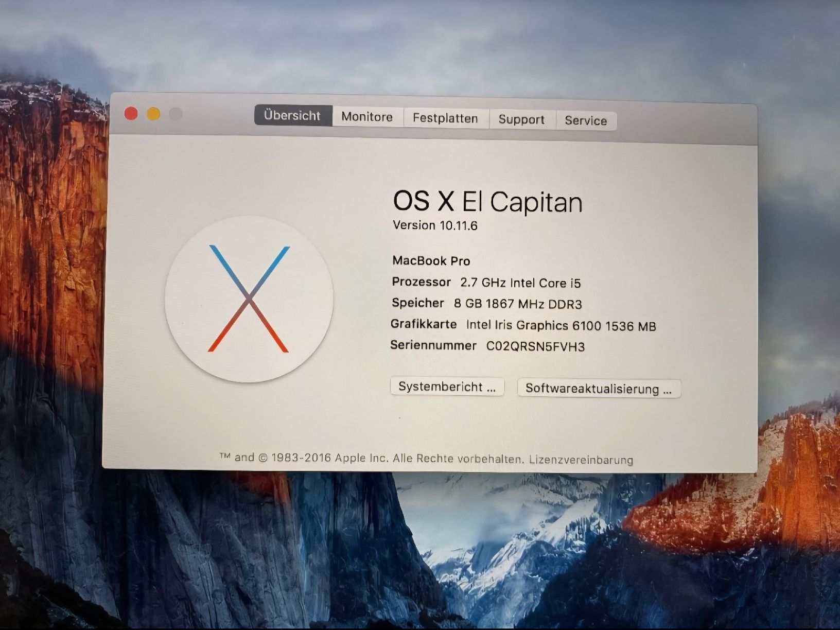The height and width of the screenshot is (630, 840).
Task: Go to the Support tab
Action: click(x=522, y=119)
